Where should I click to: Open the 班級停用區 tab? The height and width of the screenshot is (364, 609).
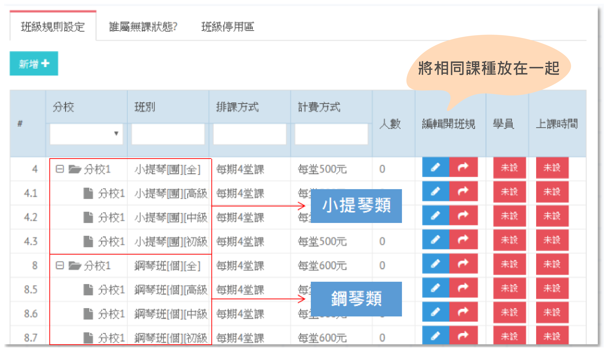227,27
